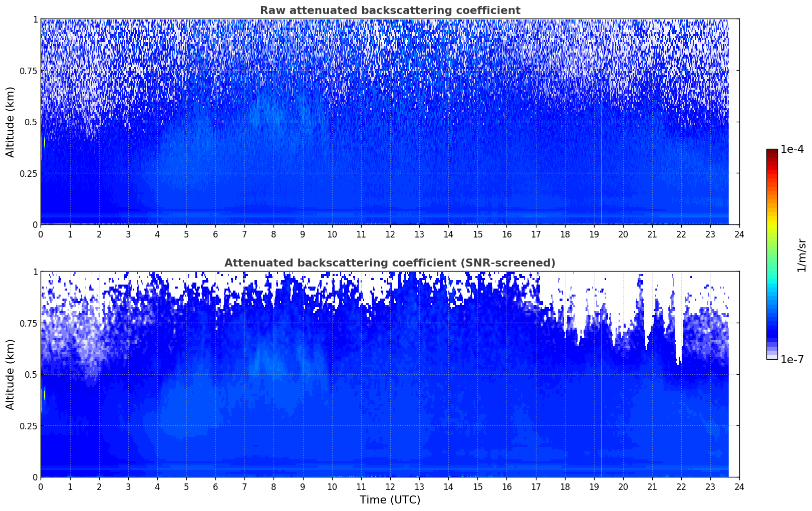812x511 pixels.
Task: Click hour 6 tick on bottom plot
Action: pos(215,487)
